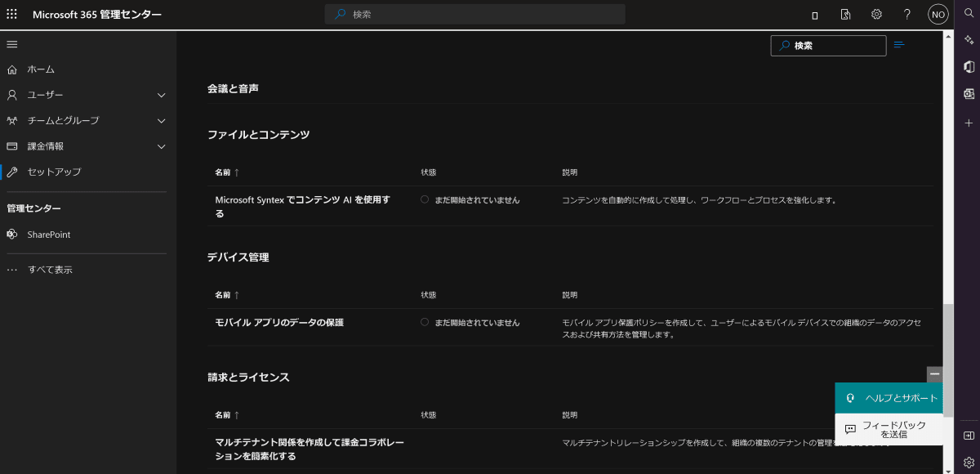Click 説明 header under デバイス管理

click(570, 295)
